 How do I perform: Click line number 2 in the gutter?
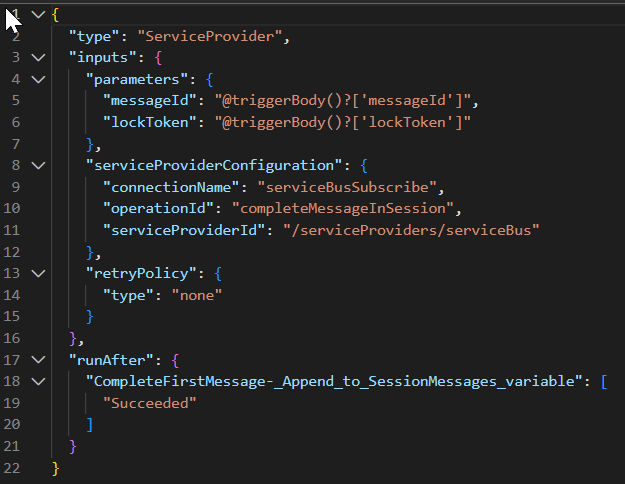coord(16,36)
